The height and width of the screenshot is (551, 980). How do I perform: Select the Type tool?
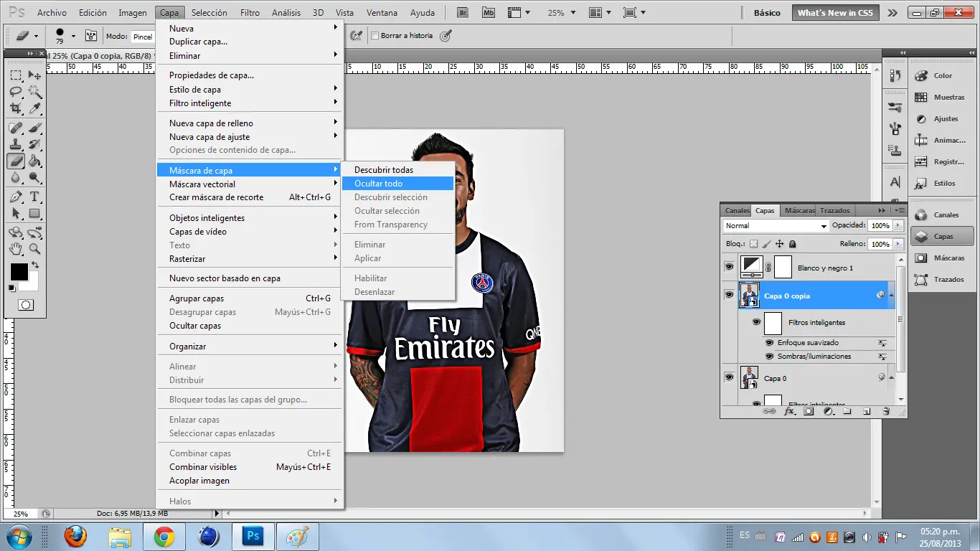[x=34, y=197]
